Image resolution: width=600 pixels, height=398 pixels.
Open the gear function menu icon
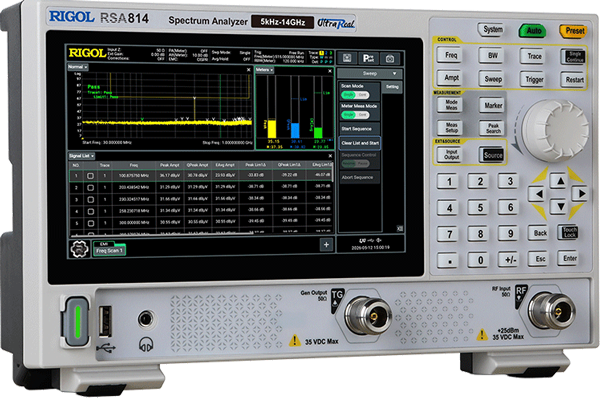click(x=80, y=249)
